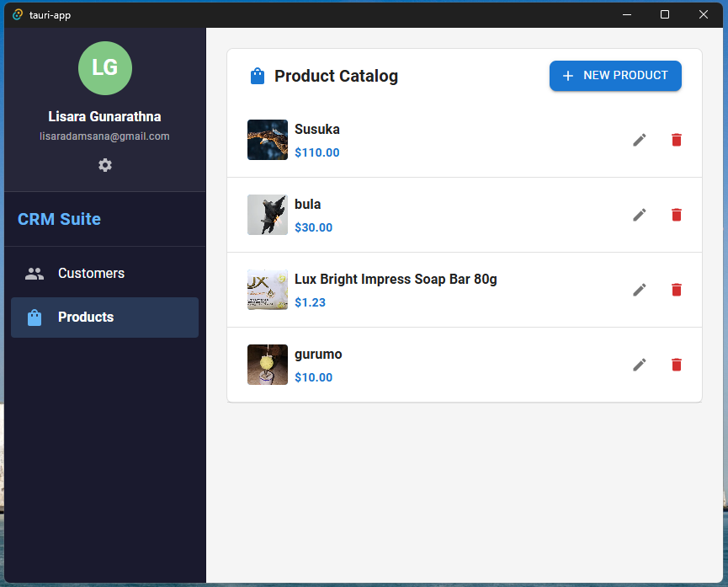Screen dimensions: 728x587
Task: Navigate to the Customers section
Action: point(91,273)
